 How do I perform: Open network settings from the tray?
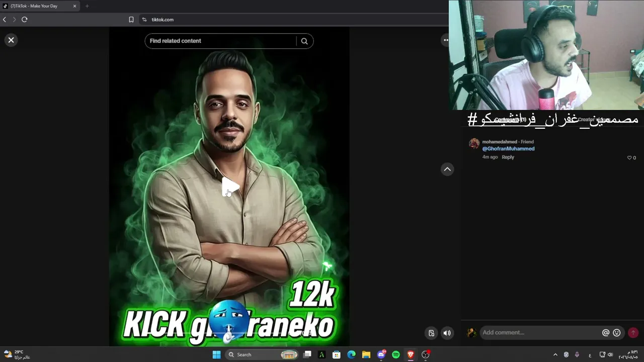click(602, 354)
